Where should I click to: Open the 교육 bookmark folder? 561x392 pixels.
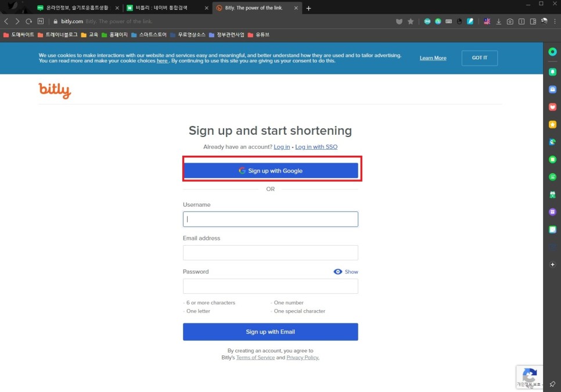(89, 35)
